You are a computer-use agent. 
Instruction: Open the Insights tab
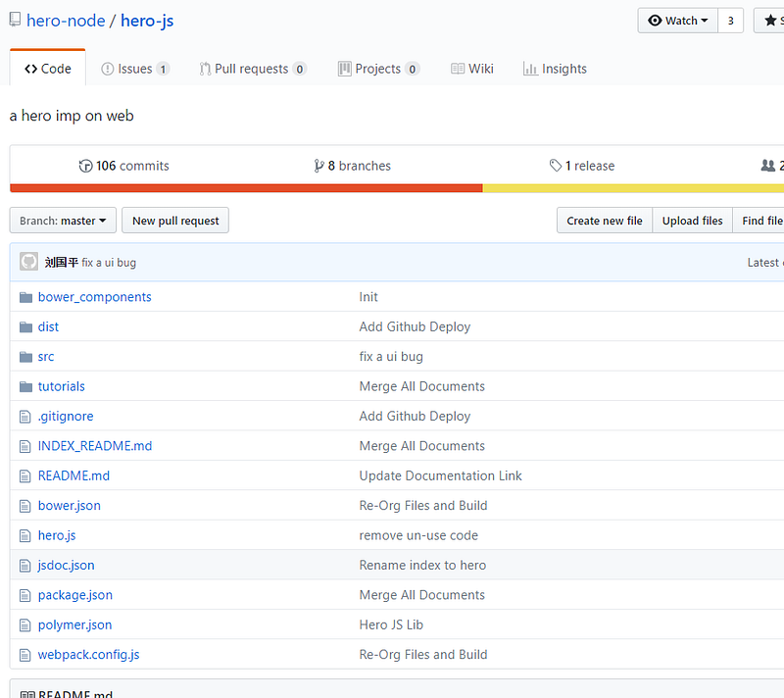pos(555,69)
